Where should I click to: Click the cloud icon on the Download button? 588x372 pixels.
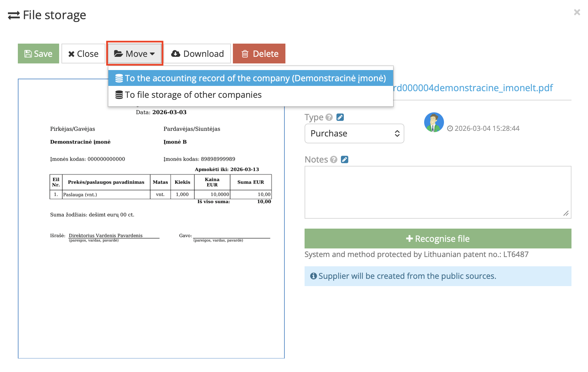(x=175, y=54)
